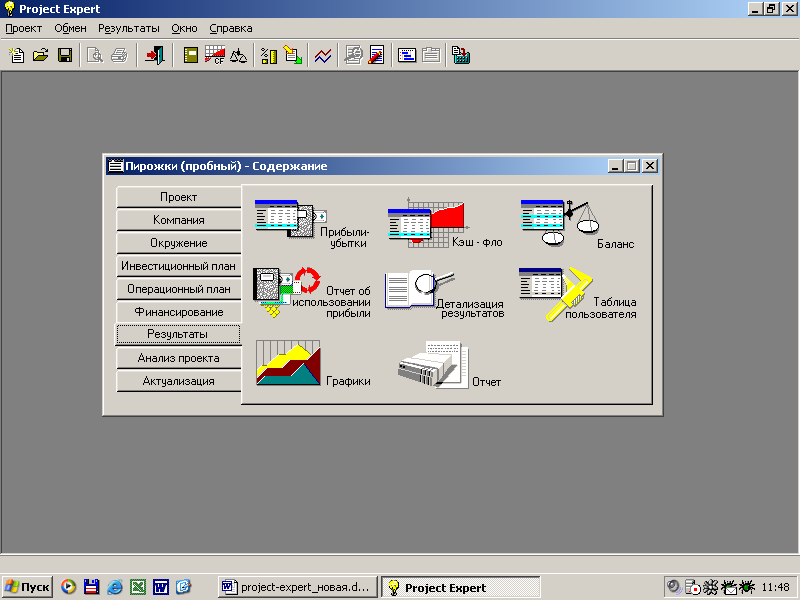Switch to the Окружение section tab

[179, 243]
